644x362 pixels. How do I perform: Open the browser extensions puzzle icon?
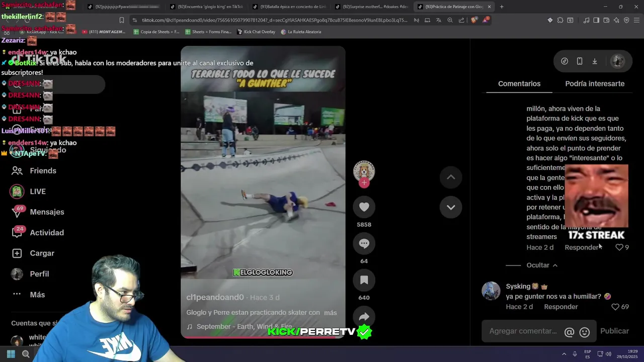(560, 20)
